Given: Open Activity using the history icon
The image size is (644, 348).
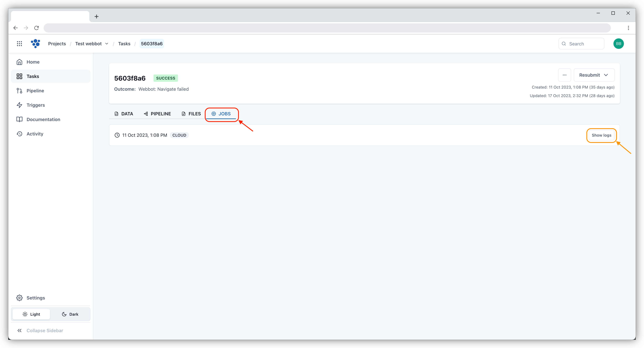Looking at the screenshot, I should pyautogui.click(x=19, y=134).
